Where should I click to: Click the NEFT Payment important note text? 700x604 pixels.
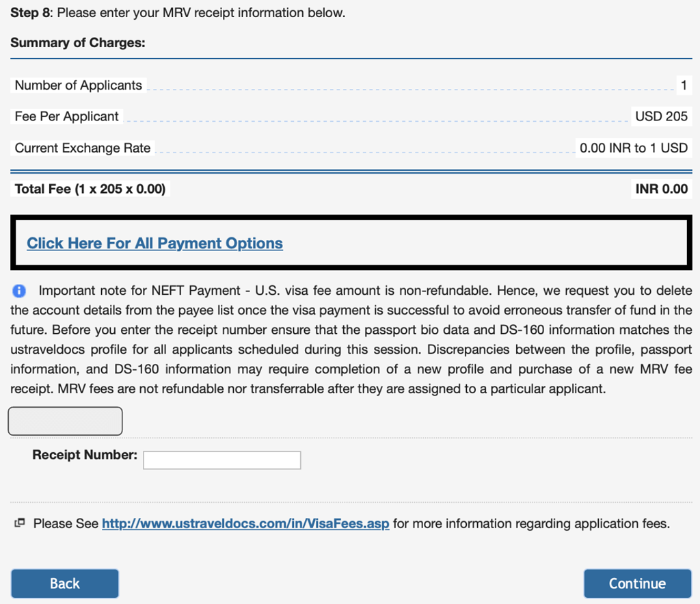click(350, 339)
